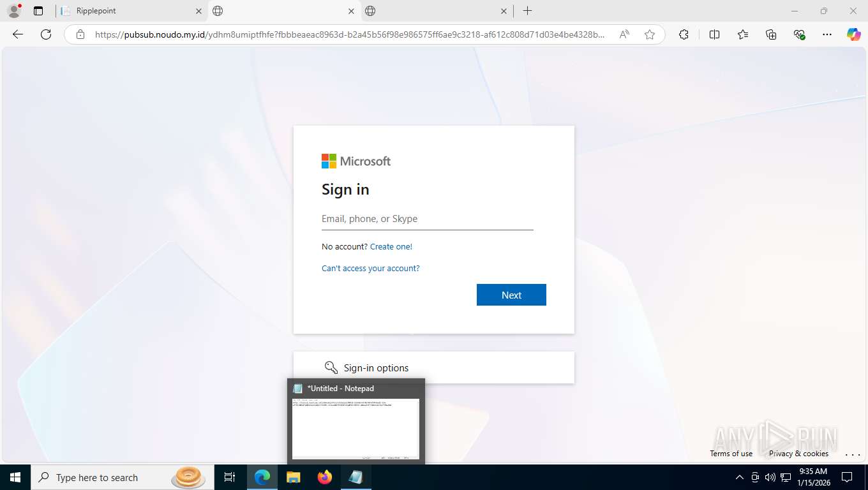Open Privacy & cookies link
This screenshot has height=490, width=868.
tap(798, 454)
